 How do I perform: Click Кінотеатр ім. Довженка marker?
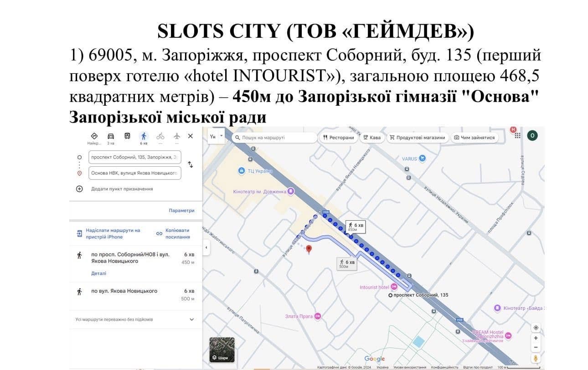point(291,191)
